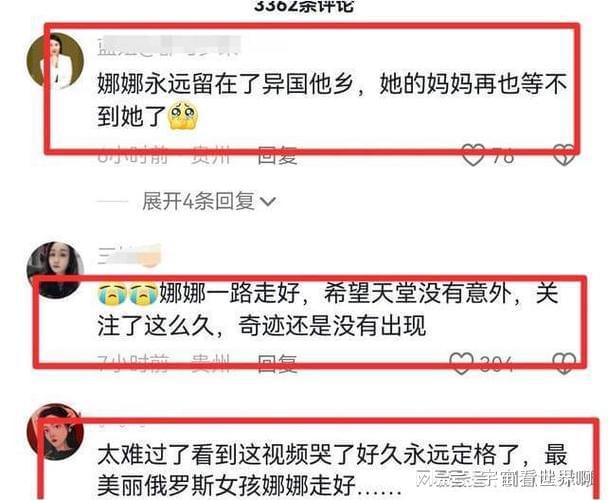Open first commenter's avatar in white outfit
608x500 pixels.
coord(55,61)
